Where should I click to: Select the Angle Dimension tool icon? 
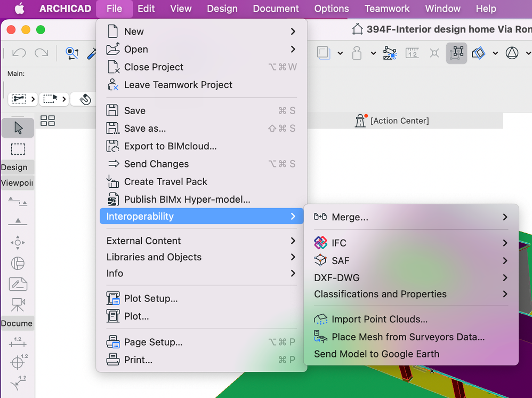pos(18,383)
